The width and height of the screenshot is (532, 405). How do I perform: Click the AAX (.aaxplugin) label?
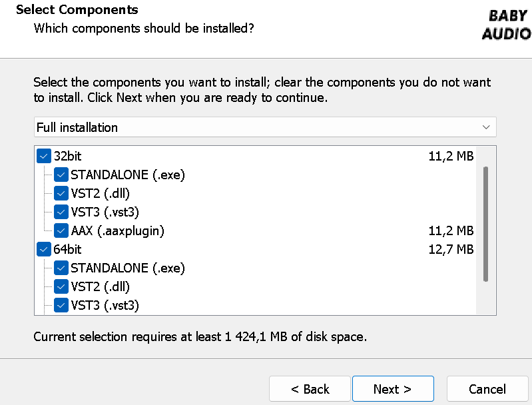pos(117,231)
